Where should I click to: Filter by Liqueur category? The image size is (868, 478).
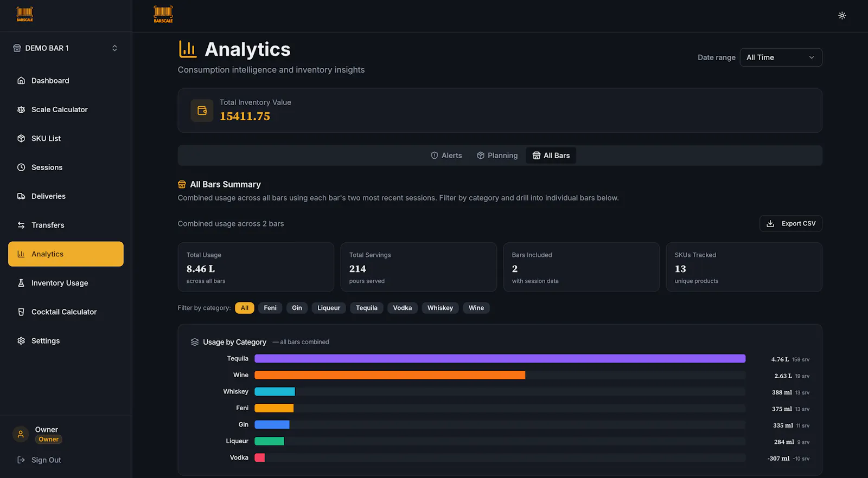tap(329, 308)
